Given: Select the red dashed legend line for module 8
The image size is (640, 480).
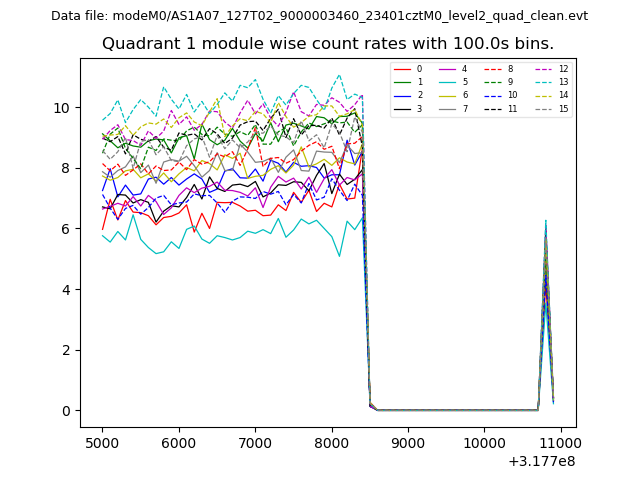Looking at the screenshot, I should coord(493,69).
